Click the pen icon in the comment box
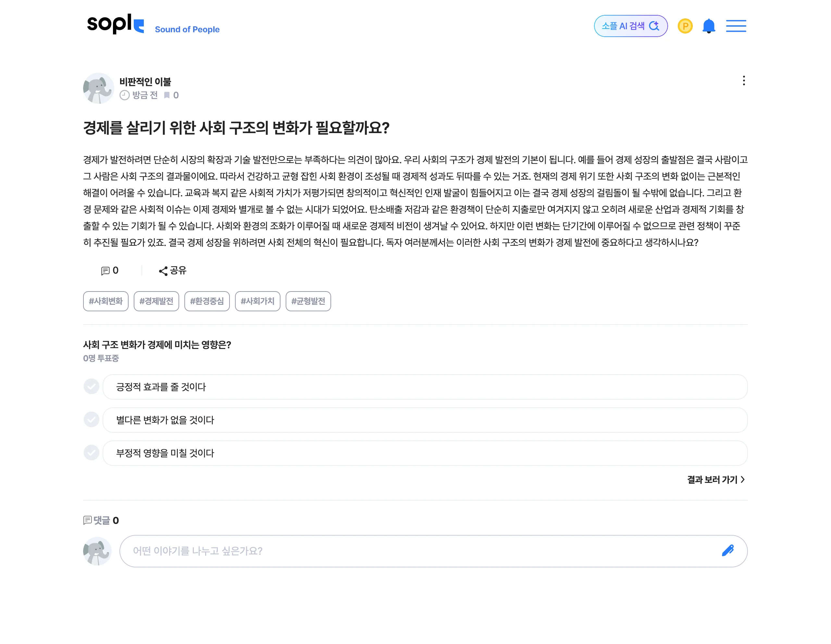Image resolution: width=831 pixels, height=644 pixels. [729, 550]
